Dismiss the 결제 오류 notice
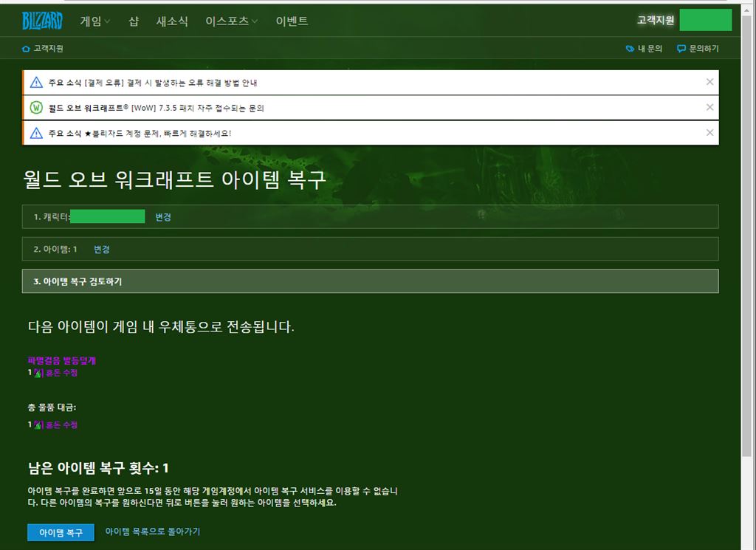Screen dimensions: 756x550 coord(709,82)
